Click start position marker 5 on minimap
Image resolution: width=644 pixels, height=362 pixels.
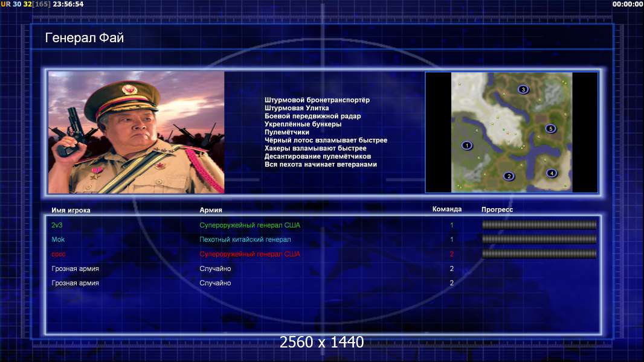tap(551, 129)
